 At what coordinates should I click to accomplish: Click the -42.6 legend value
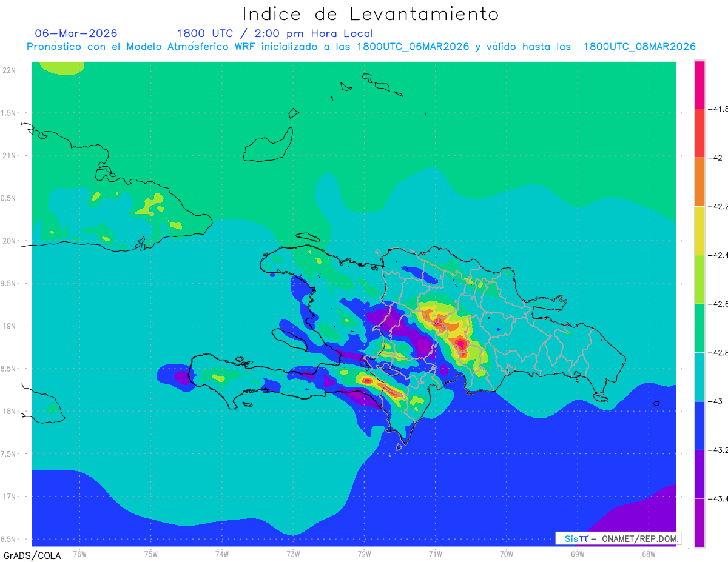(719, 304)
